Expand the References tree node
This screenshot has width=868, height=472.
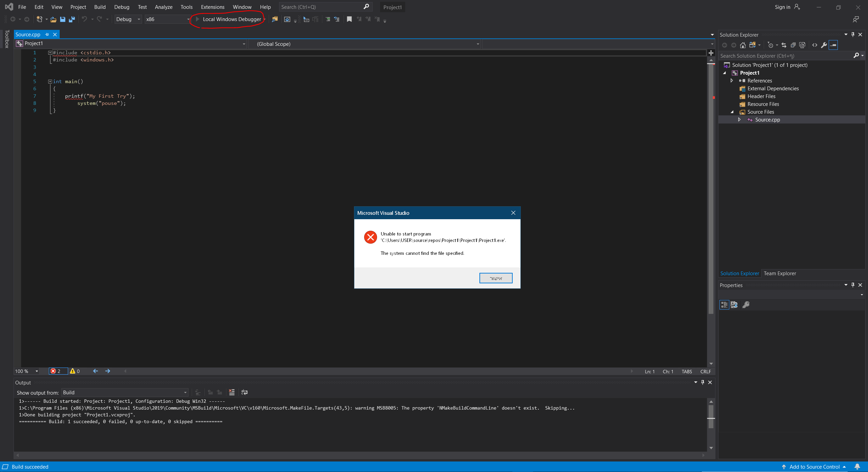point(732,81)
